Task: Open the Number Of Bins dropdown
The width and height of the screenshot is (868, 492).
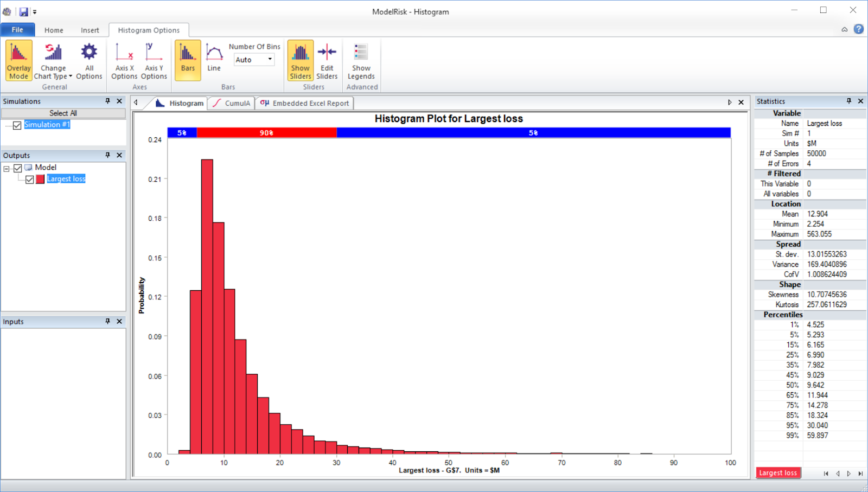Action: click(269, 60)
